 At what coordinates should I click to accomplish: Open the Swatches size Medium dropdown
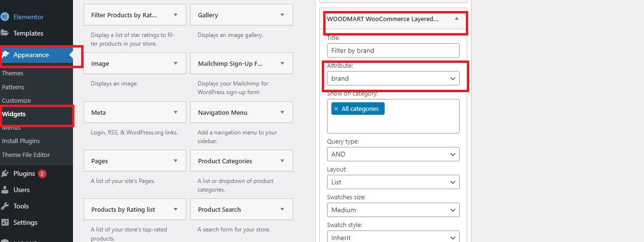(393, 210)
